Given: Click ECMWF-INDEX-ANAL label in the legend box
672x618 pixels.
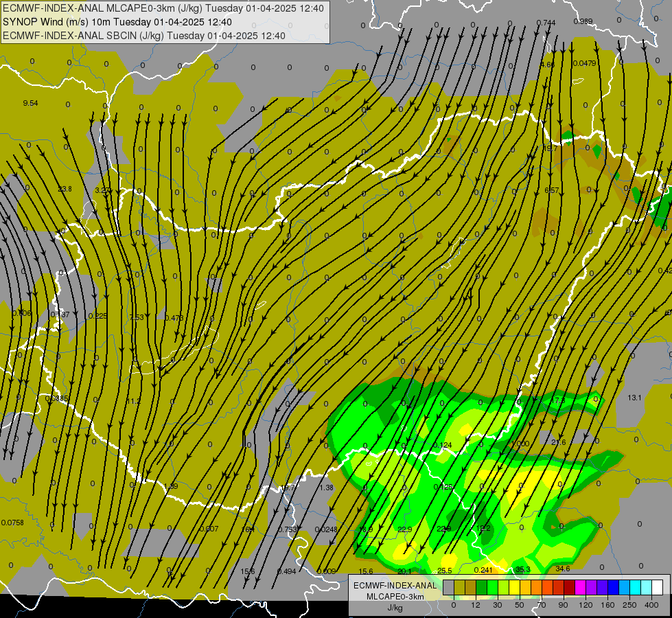Looking at the screenshot, I should tap(395, 586).
